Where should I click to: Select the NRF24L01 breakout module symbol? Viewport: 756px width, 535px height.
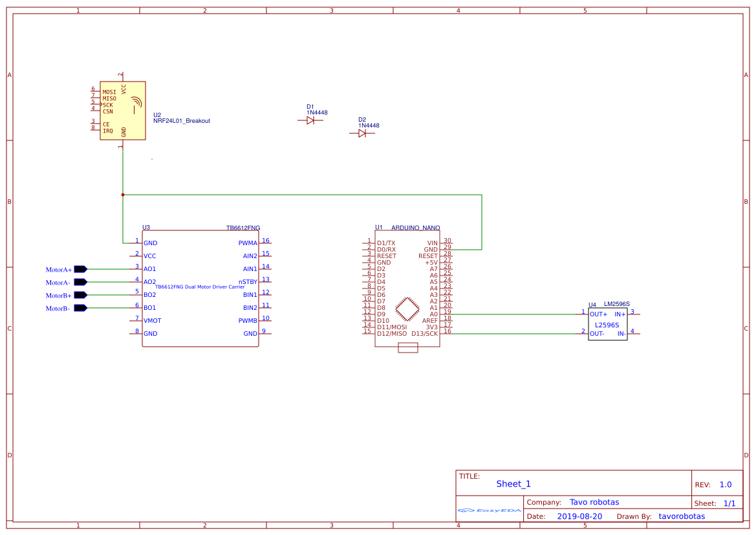pyautogui.click(x=122, y=111)
